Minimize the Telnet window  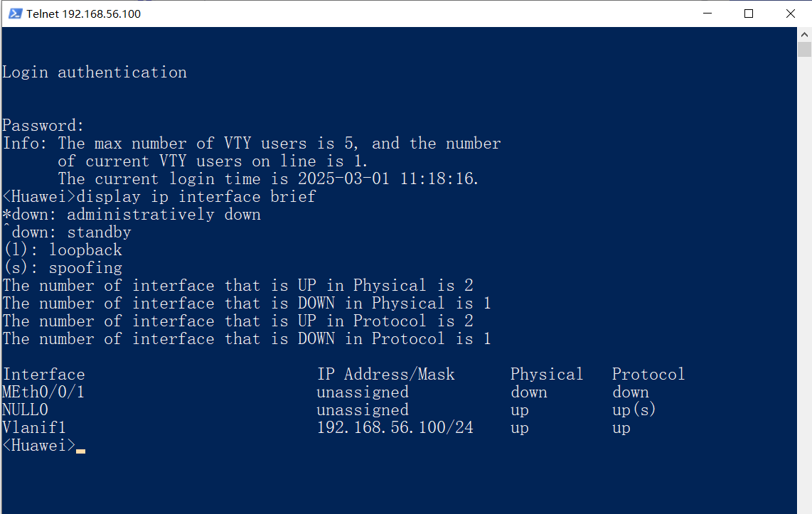coord(707,14)
